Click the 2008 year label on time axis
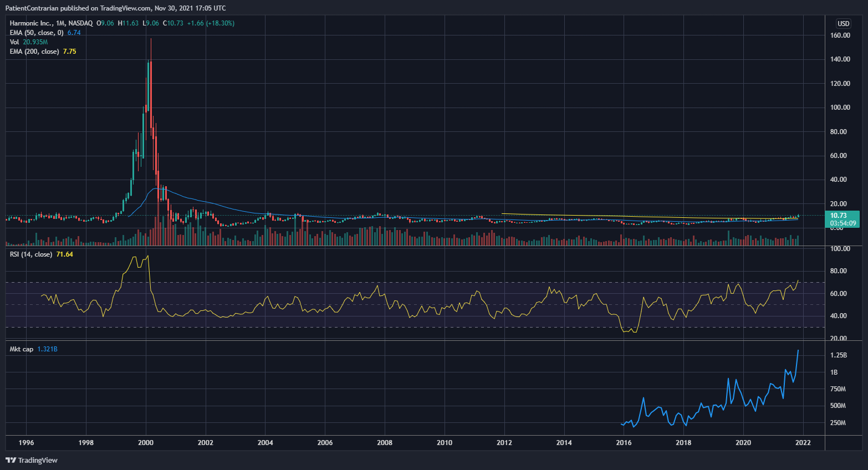This screenshot has width=868, height=470. pyautogui.click(x=385, y=443)
